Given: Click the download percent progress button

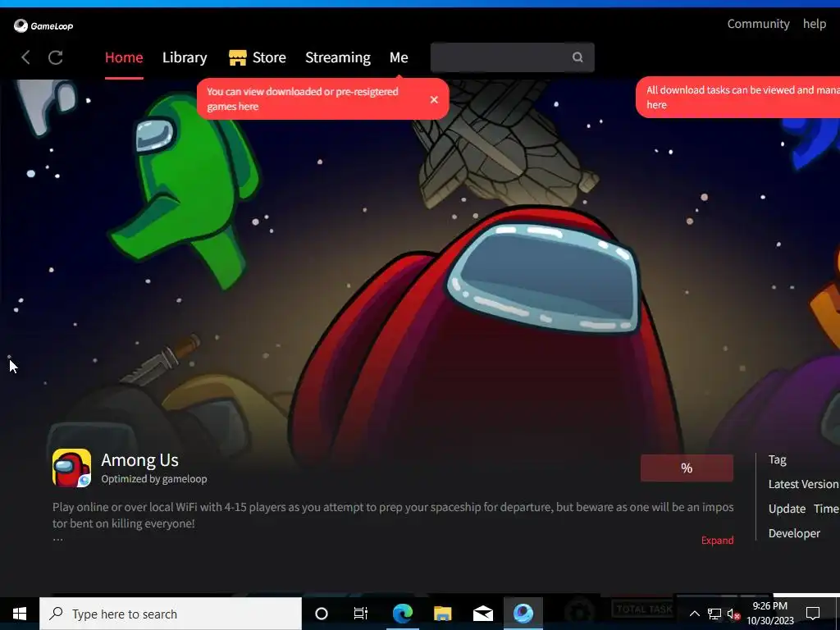Looking at the screenshot, I should [687, 468].
